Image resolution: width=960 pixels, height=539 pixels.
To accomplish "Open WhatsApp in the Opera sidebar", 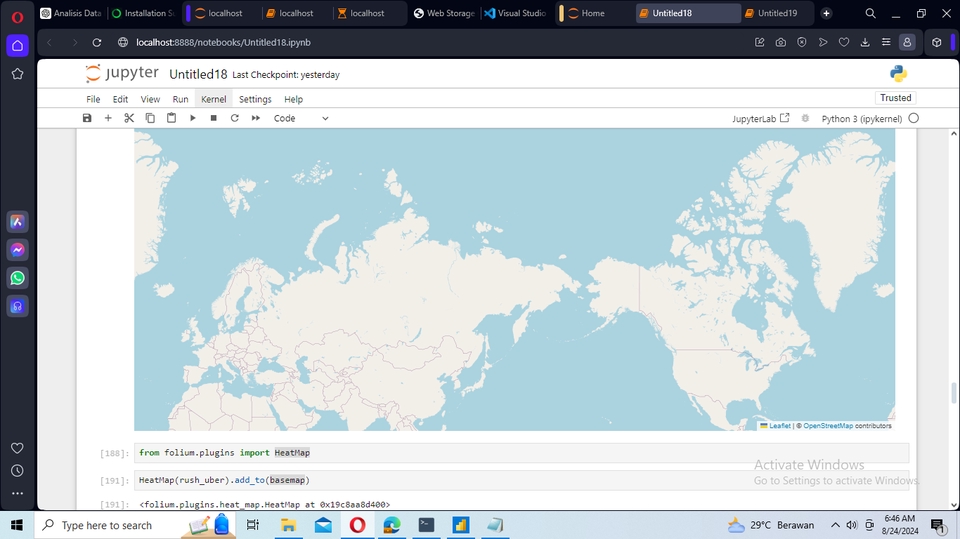I will [17, 278].
